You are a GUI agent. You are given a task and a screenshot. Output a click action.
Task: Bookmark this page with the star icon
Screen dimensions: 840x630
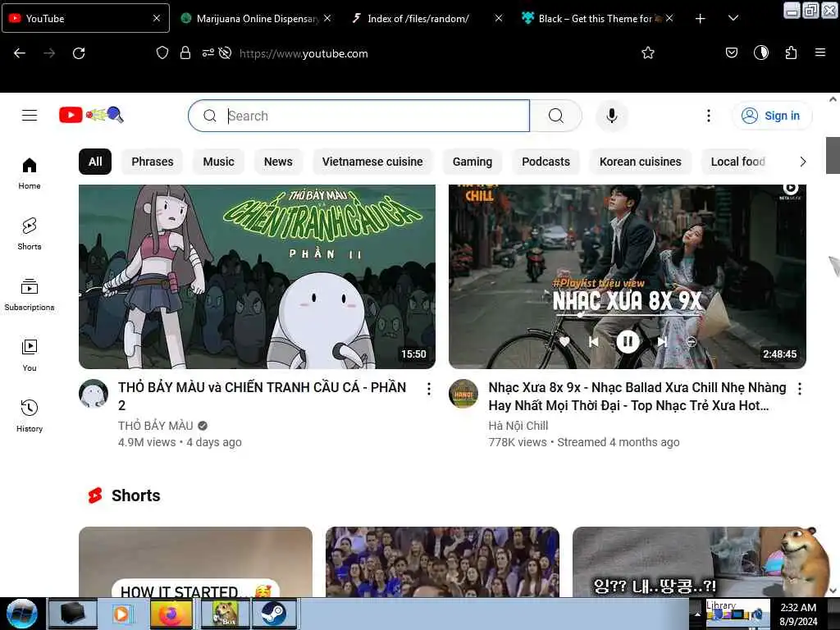[648, 52]
